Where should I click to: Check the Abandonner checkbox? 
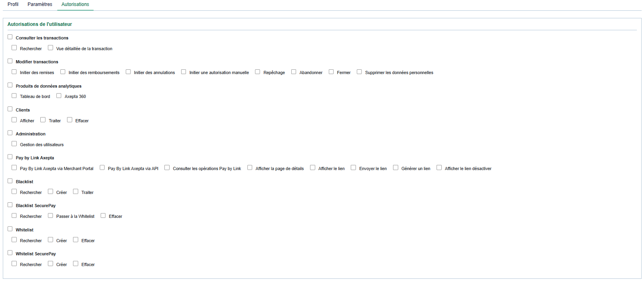pos(294,72)
